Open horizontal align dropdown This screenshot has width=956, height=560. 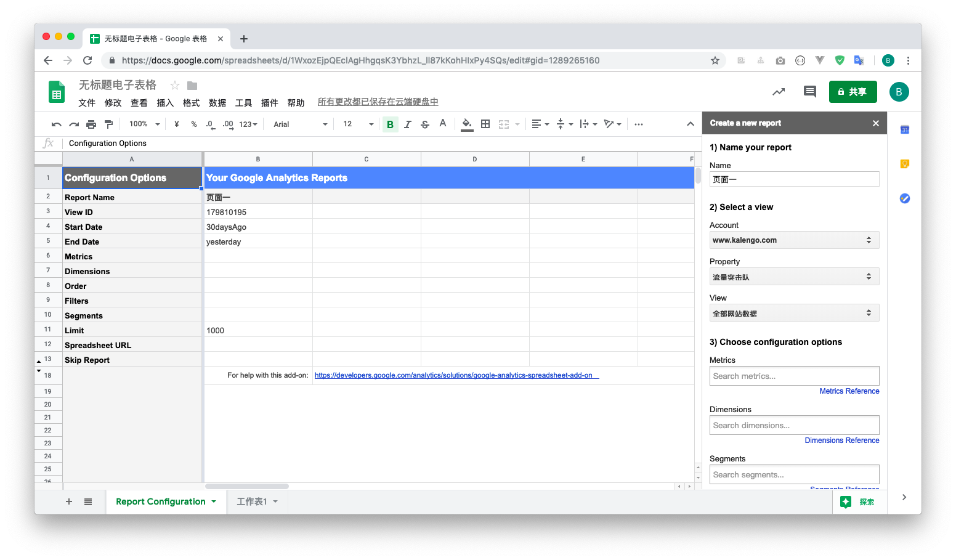pyautogui.click(x=540, y=124)
